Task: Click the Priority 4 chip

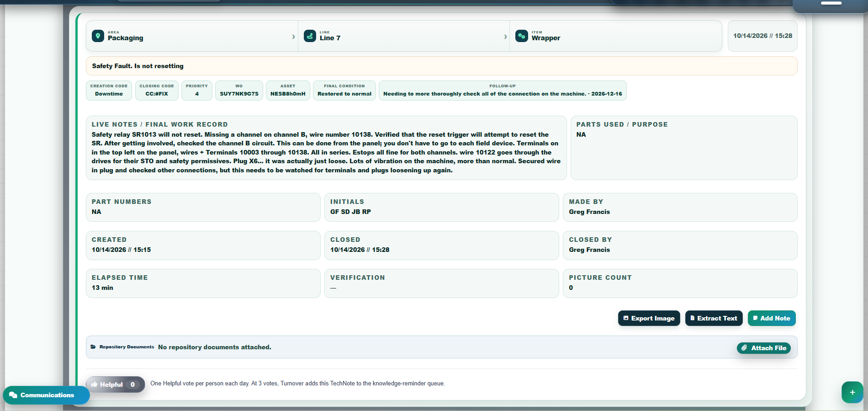Action: tap(197, 90)
